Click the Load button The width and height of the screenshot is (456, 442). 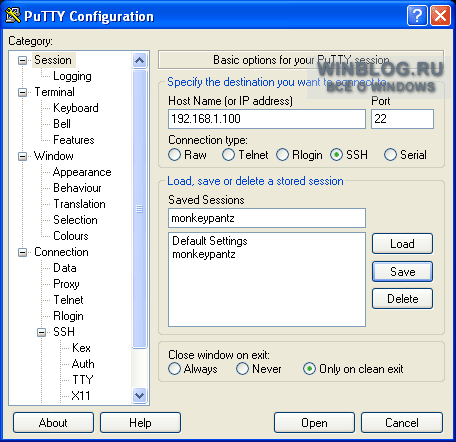pyautogui.click(x=402, y=244)
